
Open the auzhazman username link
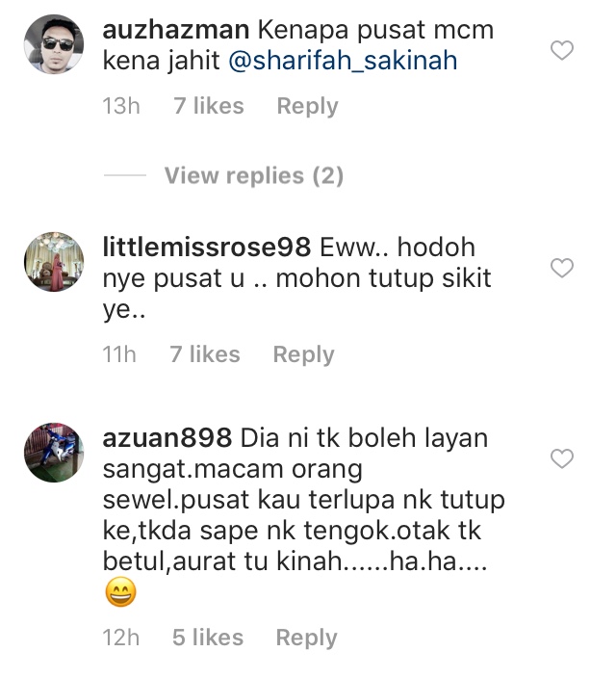coord(176,30)
